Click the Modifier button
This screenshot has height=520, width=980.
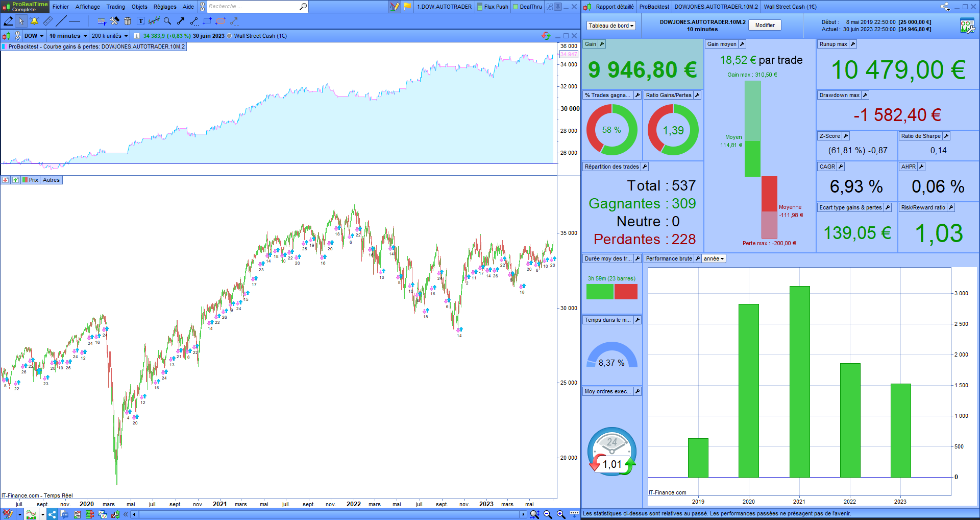[765, 25]
